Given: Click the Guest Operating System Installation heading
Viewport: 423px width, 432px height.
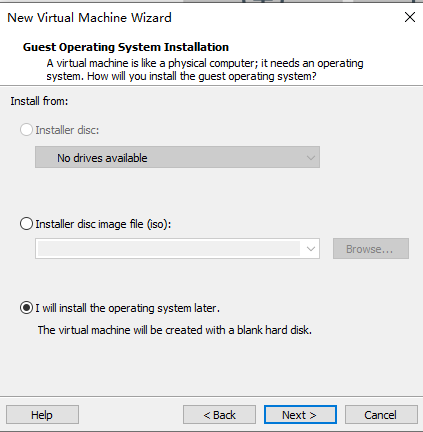Looking at the screenshot, I should (126, 47).
